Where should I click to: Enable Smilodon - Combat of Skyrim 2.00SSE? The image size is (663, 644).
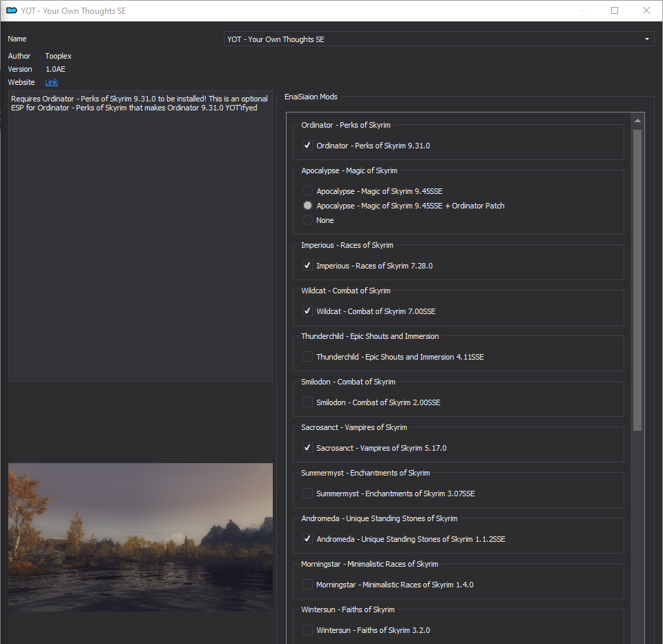tap(307, 402)
